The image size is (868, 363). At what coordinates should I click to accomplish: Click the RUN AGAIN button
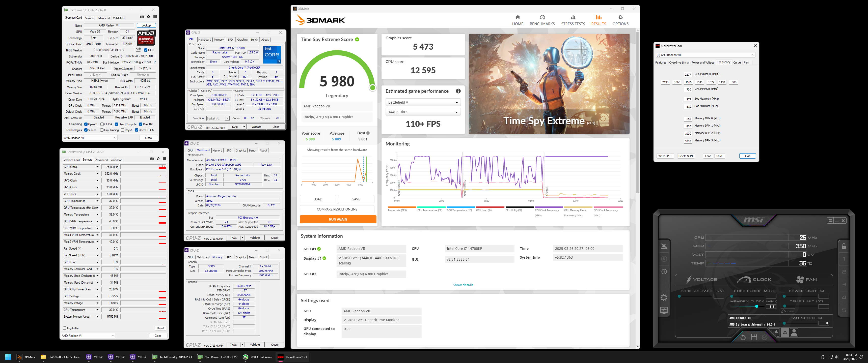(338, 219)
